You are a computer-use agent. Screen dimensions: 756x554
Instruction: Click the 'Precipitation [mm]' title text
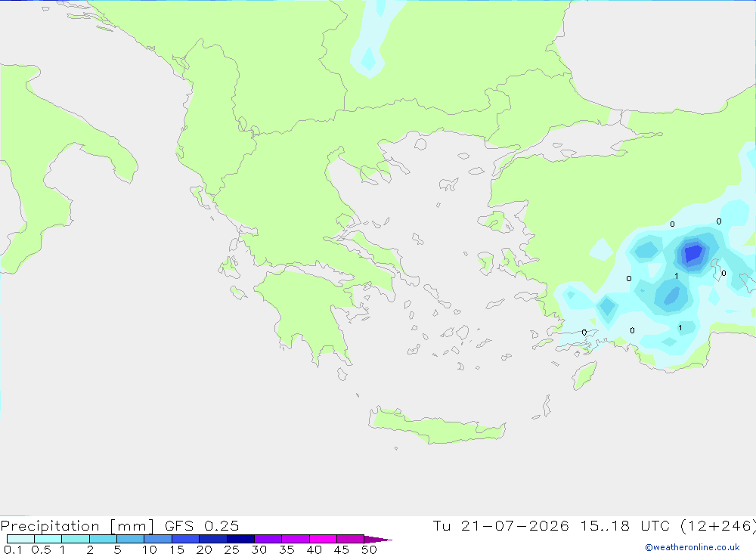pos(77,526)
